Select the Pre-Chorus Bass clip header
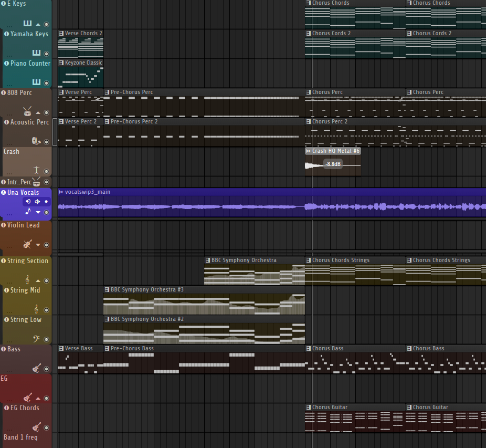Viewport: 486px width, 448px height. pyautogui.click(x=132, y=348)
